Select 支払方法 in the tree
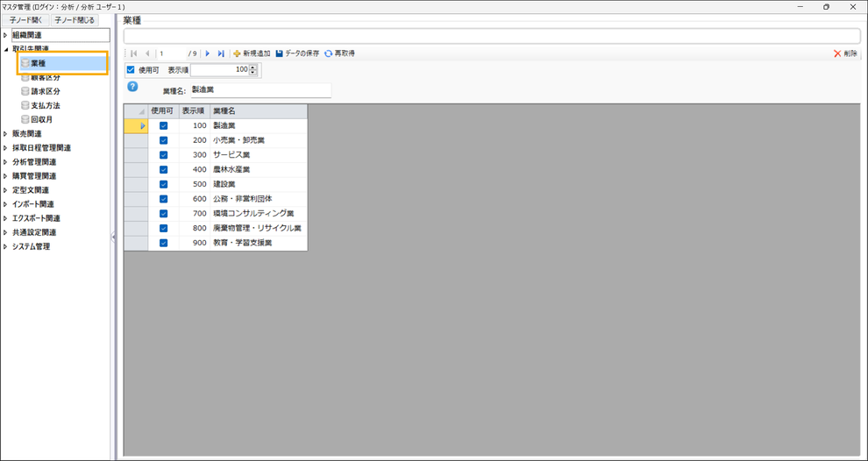The height and width of the screenshot is (461, 868). (46, 105)
